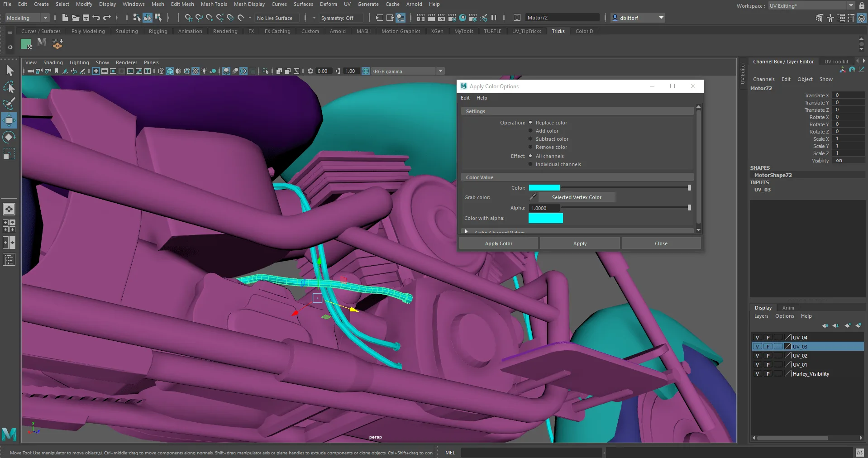
Task: Select the Move tool in the toolbox
Action: click(9, 120)
